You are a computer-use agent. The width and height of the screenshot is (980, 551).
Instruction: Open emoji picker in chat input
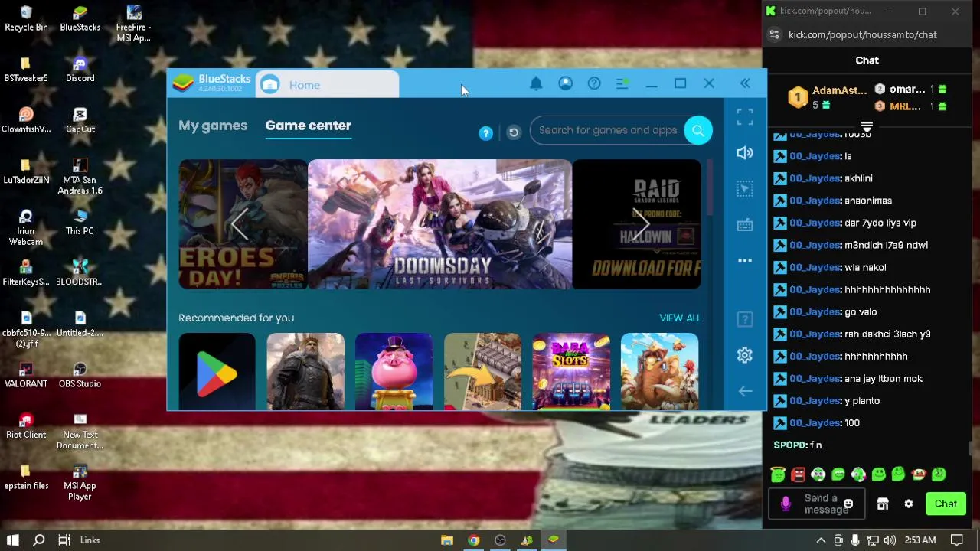tap(848, 504)
